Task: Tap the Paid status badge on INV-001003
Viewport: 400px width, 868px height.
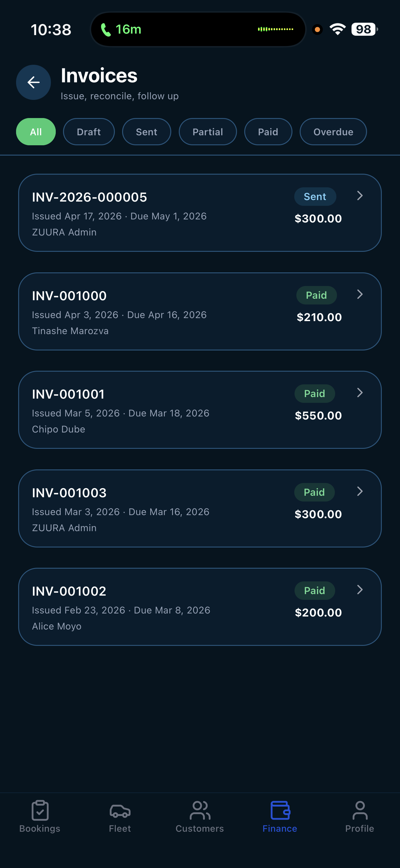Action: point(314,492)
